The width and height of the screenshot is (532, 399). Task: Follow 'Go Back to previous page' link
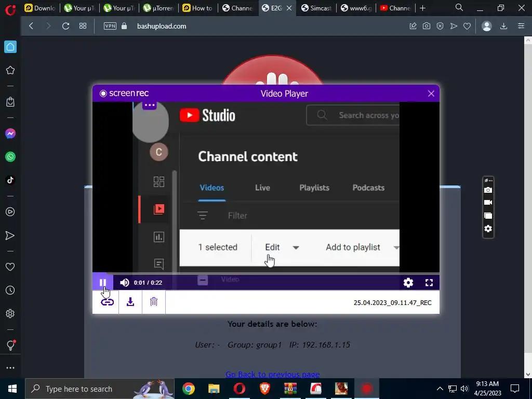pyautogui.click(x=272, y=374)
